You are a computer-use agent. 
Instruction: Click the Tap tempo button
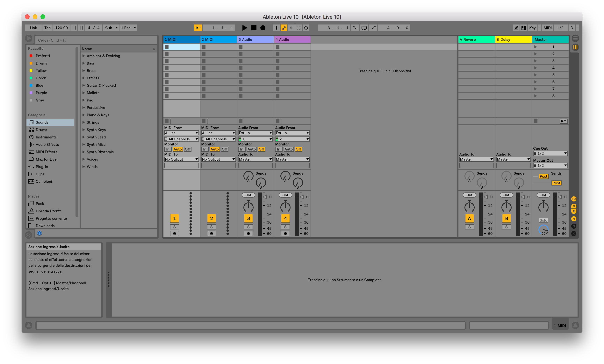[x=47, y=28]
